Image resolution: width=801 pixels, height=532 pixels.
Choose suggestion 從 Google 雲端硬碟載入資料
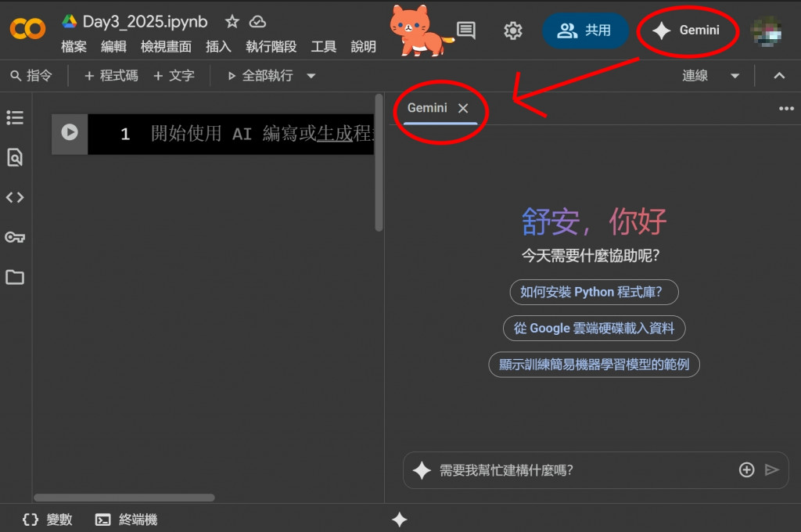click(594, 328)
